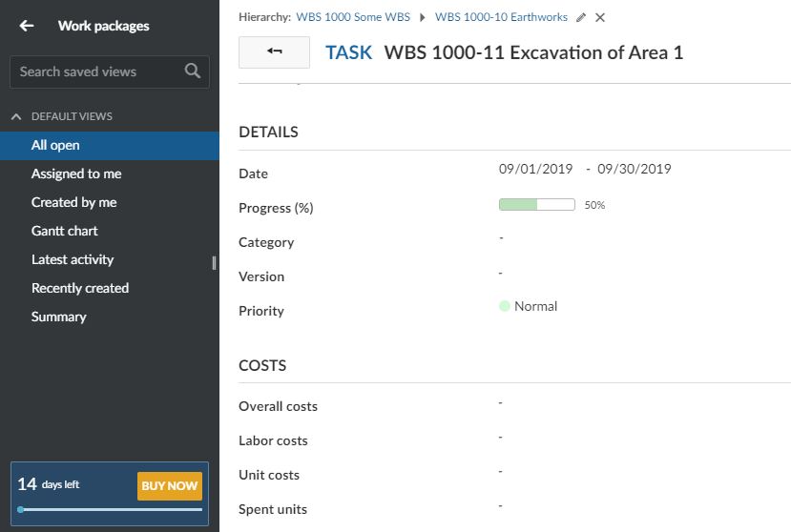Open the Gantt chart view
Screen dimensions: 791x532
[x=64, y=231]
